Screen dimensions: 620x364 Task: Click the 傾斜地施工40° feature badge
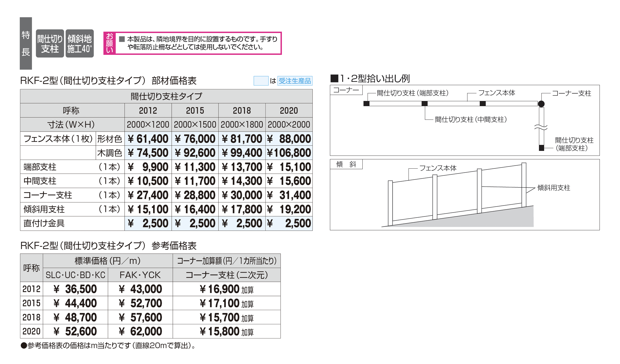pos(80,43)
